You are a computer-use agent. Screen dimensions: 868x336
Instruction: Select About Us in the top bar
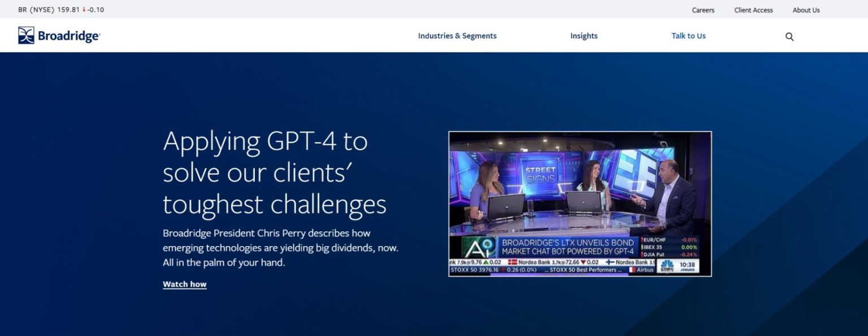806,10
